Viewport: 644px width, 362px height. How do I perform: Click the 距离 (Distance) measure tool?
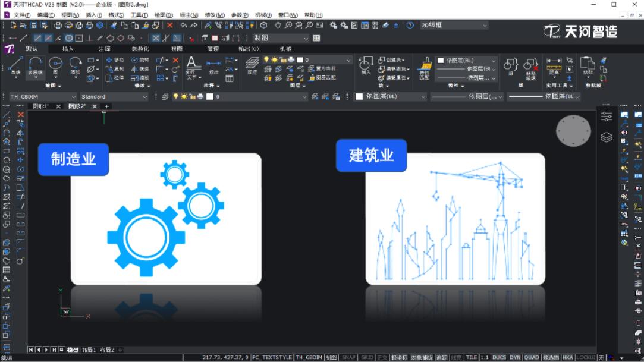(x=554, y=67)
